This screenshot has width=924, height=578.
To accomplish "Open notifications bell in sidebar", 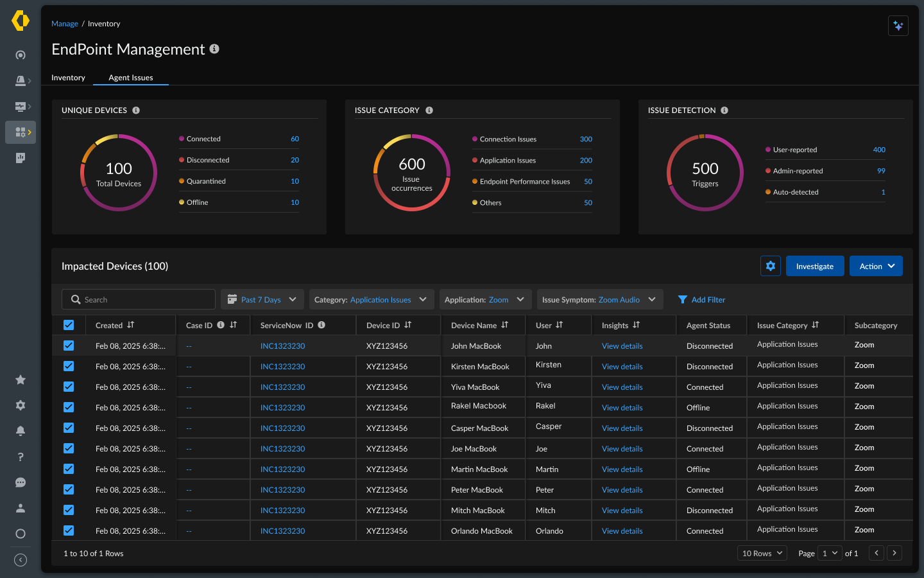I will (21, 431).
